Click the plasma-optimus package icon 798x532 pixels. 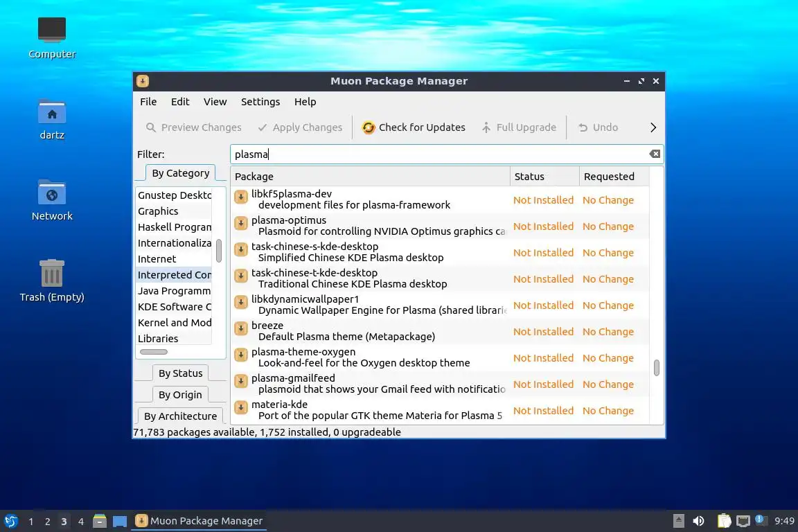[241, 223]
